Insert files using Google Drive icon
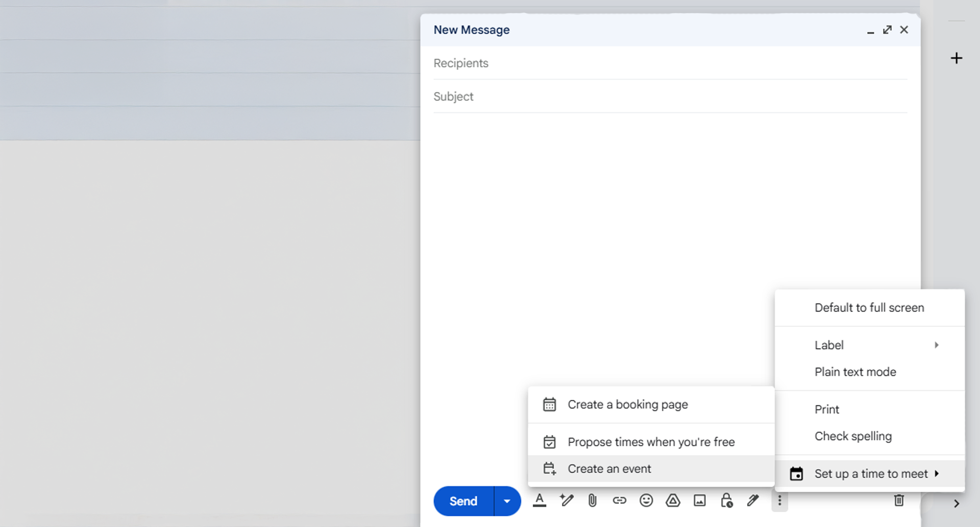Screen dimensions: 980x527 coord(673,501)
